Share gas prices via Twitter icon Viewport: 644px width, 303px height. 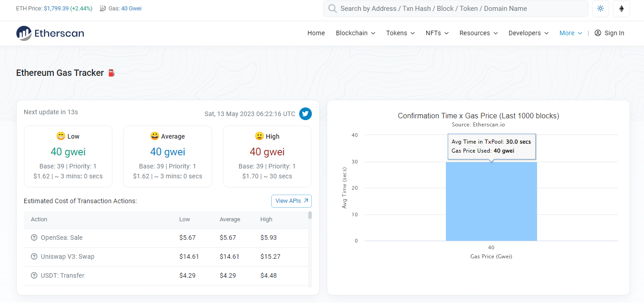[x=306, y=114]
